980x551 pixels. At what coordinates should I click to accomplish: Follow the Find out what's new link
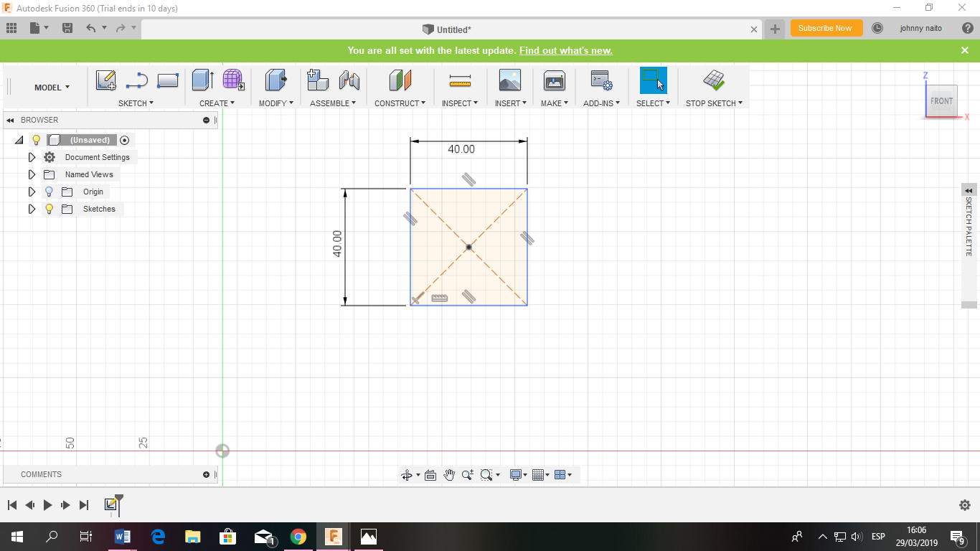pos(566,50)
